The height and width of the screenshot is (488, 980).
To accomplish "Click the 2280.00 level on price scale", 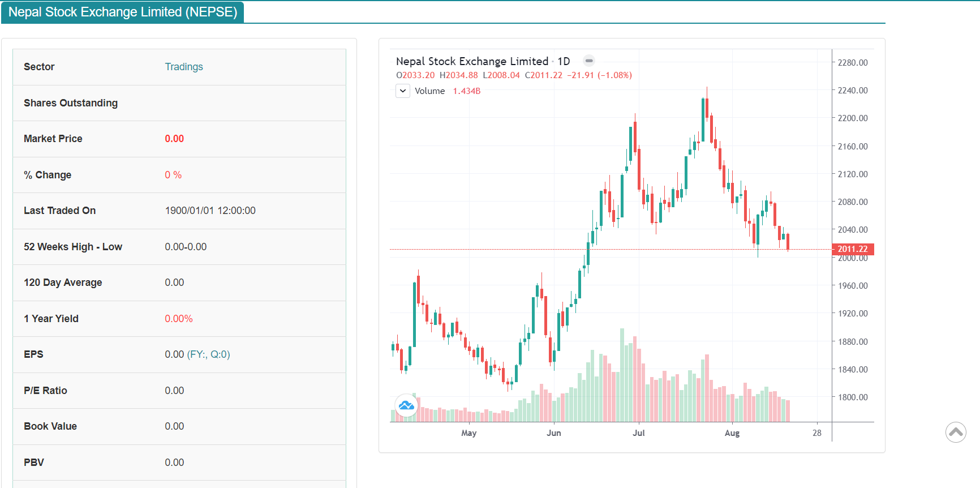I will [852, 63].
